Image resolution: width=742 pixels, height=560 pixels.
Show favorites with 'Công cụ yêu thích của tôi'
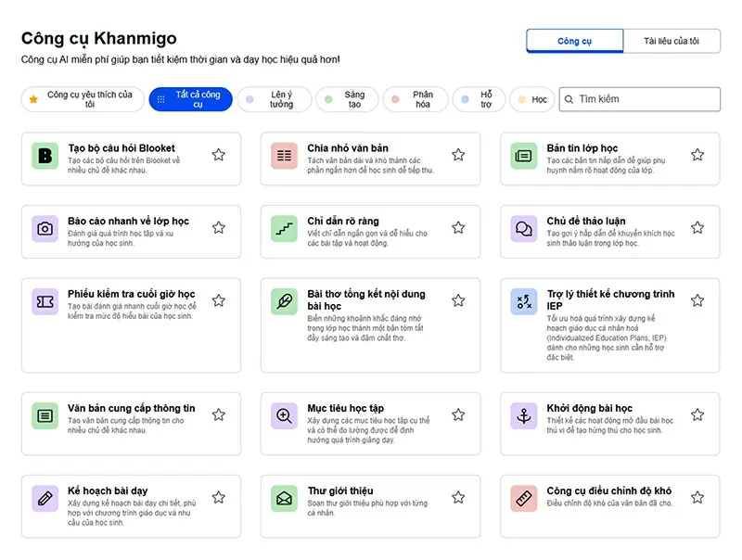point(81,99)
